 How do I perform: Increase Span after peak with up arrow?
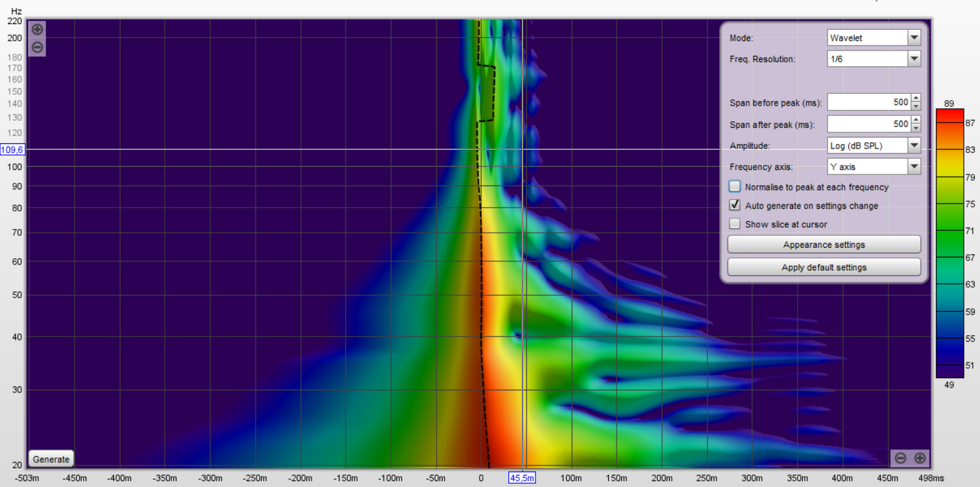pos(916,120)
